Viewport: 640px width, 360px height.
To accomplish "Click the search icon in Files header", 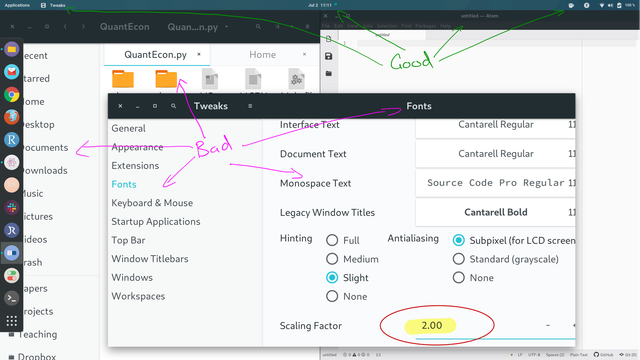I will pos(258,27).
